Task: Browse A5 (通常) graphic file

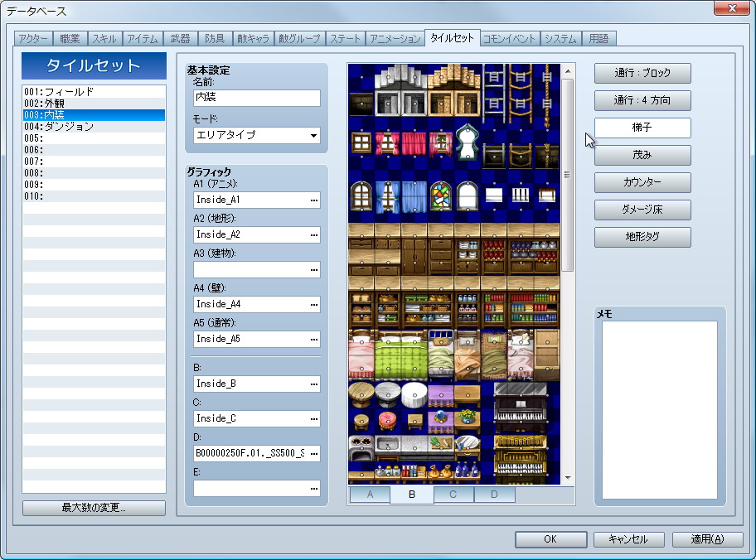Action: (314, 339)
